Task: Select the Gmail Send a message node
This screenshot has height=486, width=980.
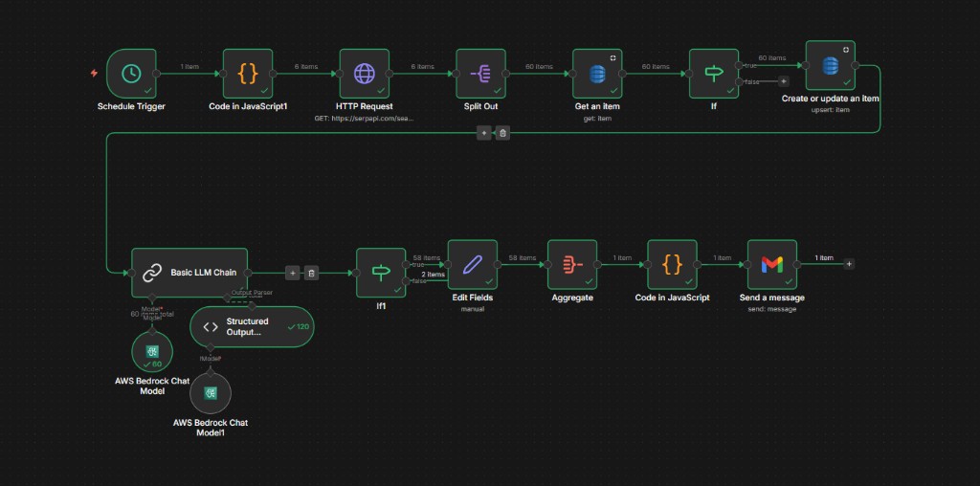Action: (x=772, y=265)
